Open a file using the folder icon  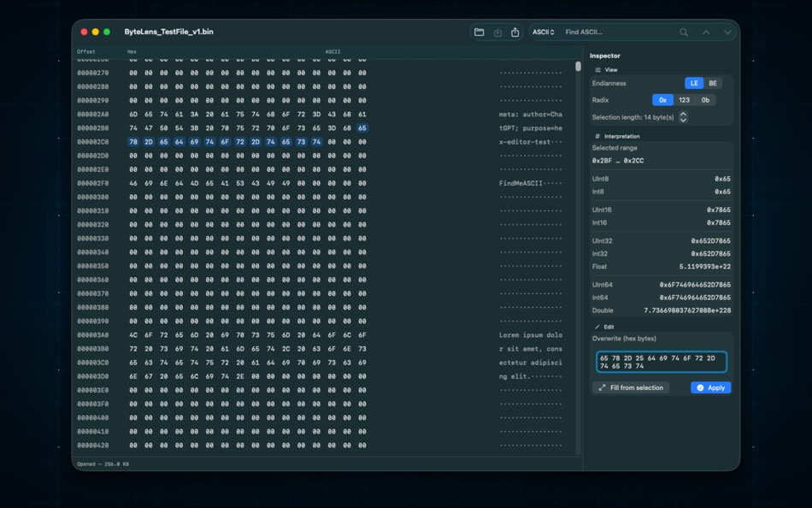pyautogui.click(x=479, y=32)
